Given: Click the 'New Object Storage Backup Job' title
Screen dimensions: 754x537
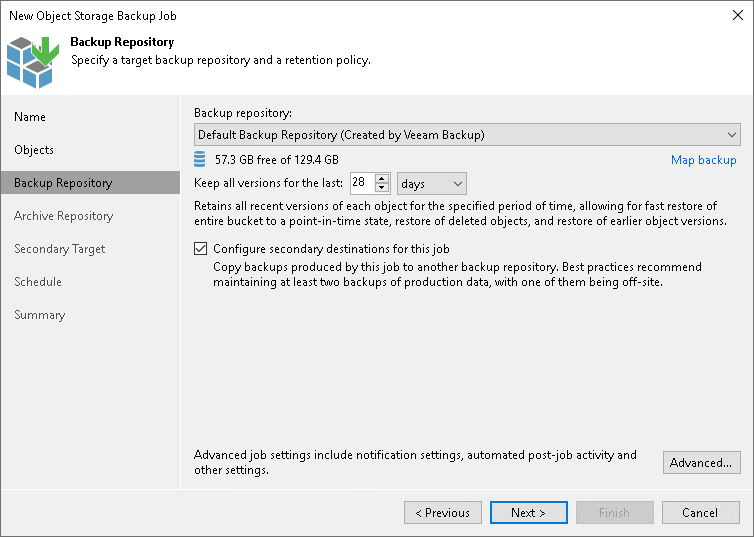Looking at the screenshot, I should click(x=93, y=16).
